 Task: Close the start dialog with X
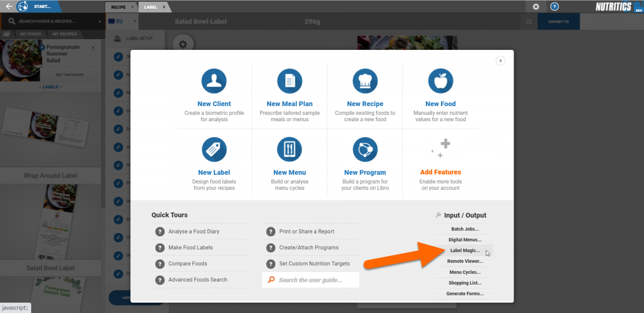click(500, 61)
